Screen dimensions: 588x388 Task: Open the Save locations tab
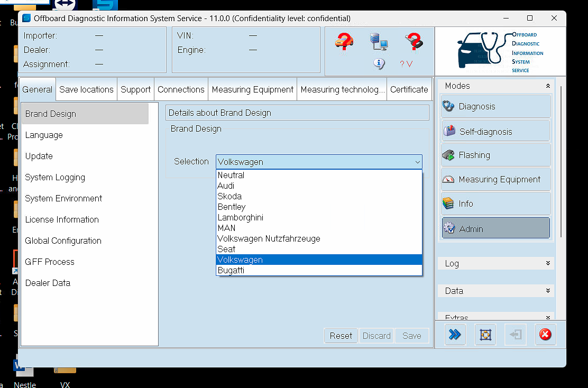pos(86,89)
